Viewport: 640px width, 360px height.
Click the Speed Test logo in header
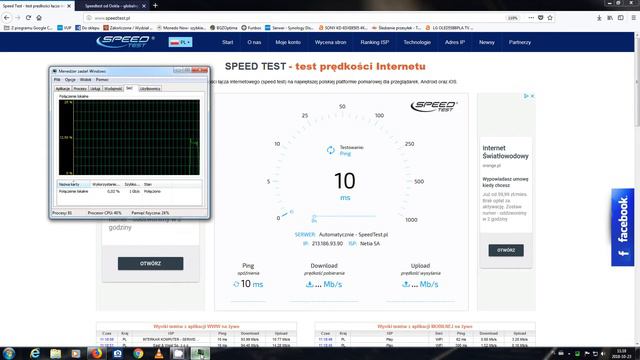125,41
